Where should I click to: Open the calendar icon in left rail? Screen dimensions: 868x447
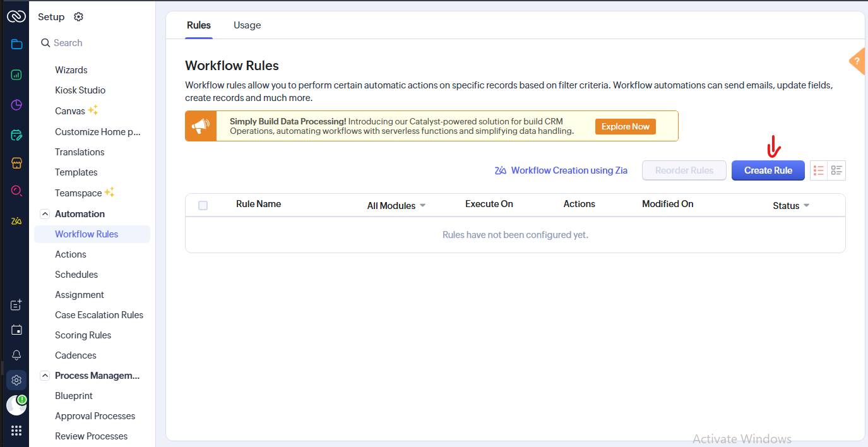(x=16, y=330)
